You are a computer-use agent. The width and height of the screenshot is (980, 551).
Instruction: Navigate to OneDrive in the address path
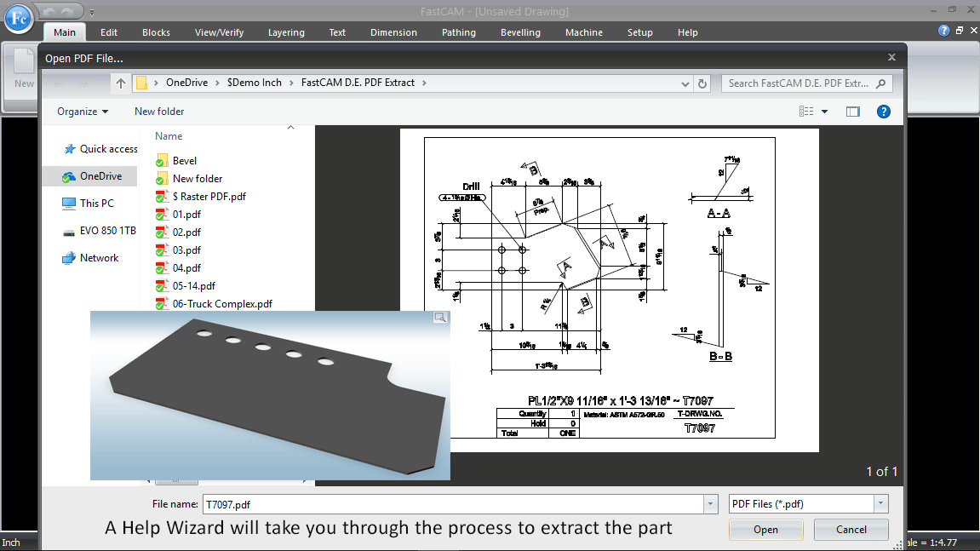(186, 83)
